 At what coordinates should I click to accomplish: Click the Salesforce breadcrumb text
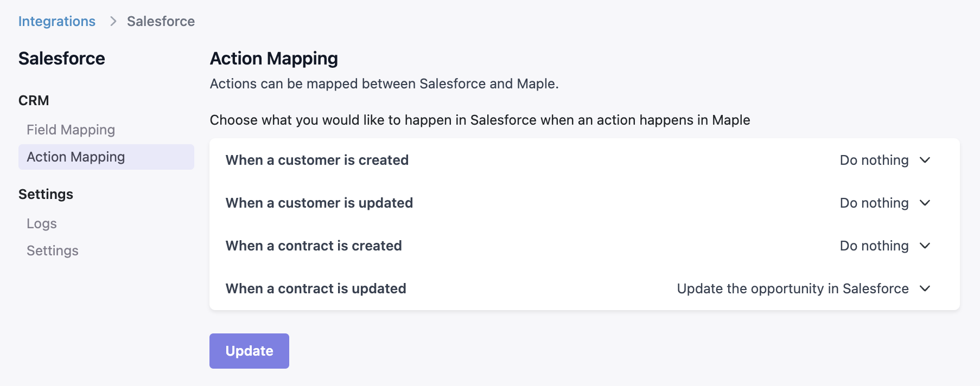pos(161,21)
